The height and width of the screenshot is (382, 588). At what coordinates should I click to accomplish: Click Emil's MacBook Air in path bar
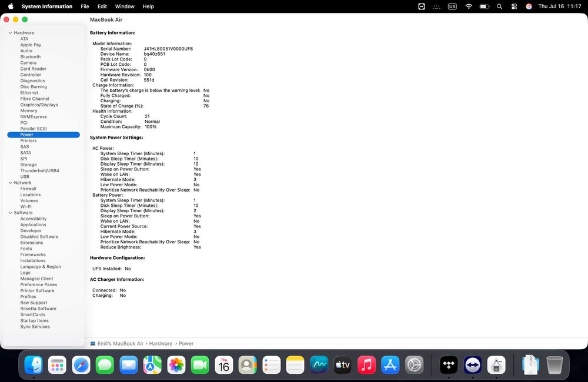(121, 343)
